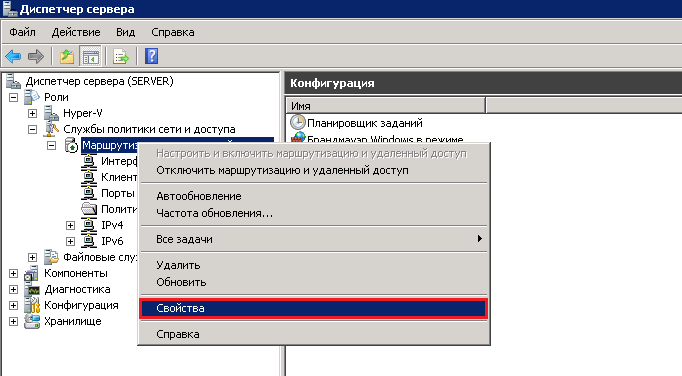Click the Диагностика node icon
Screen dimensions: 682x376
click(32, 289)
